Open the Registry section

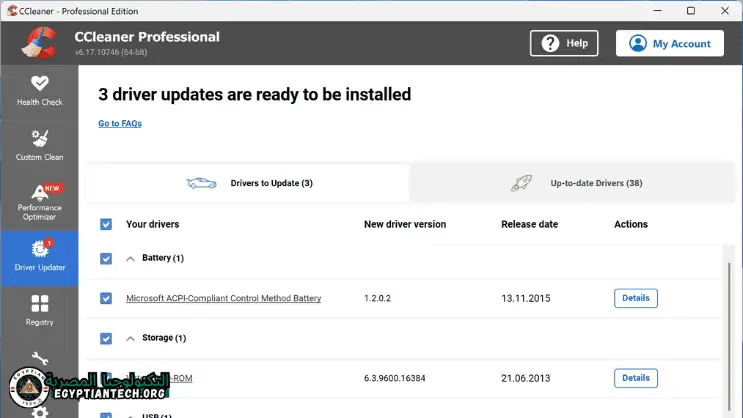tap(40, 310)
